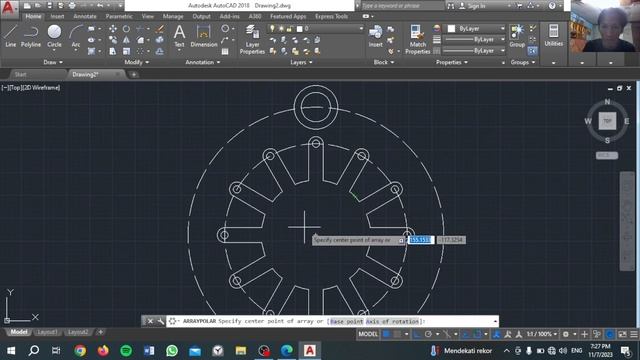This screenshot has height=360, width=640.
Task: Toggle object snap tracking in status bar
Action: pos(466,334)
